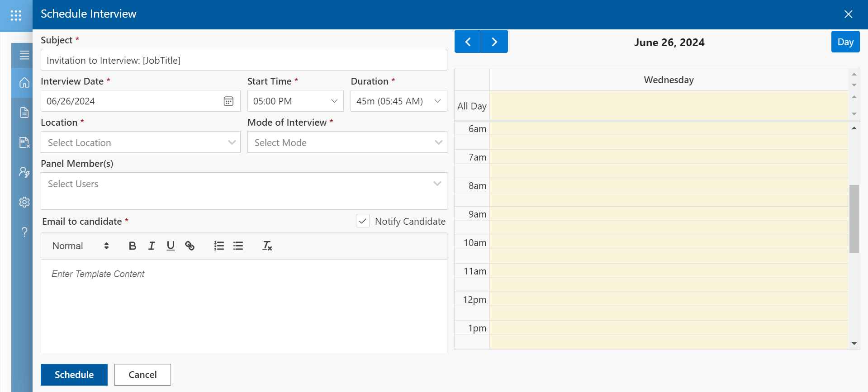Toggle the hamburger menu in sidebar

(24, 55)
